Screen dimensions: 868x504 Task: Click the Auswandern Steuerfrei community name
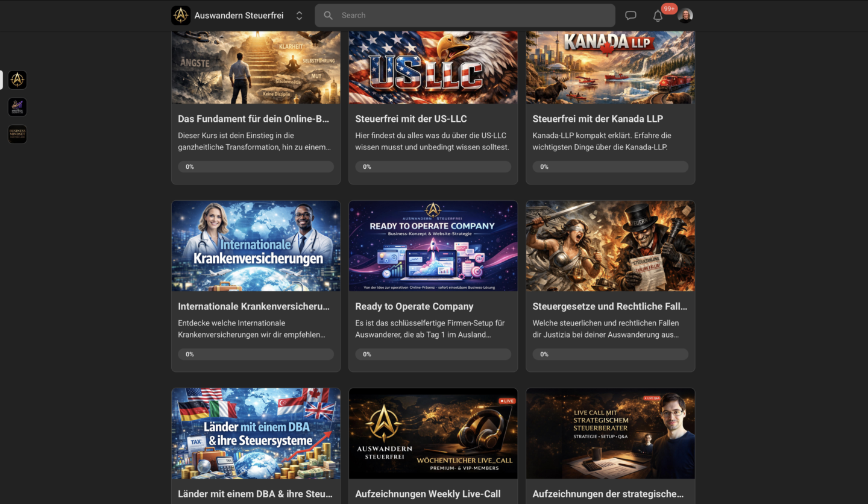tap(239, 16)
